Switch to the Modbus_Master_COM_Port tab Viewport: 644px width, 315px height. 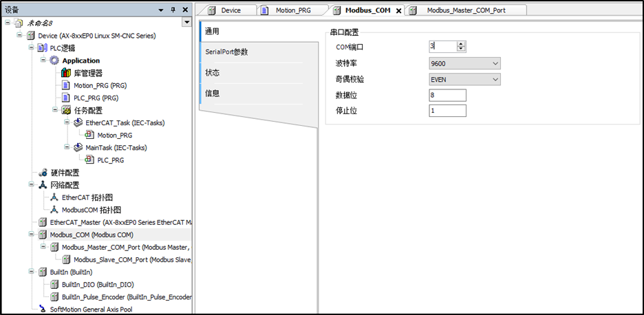coord(466,10)
